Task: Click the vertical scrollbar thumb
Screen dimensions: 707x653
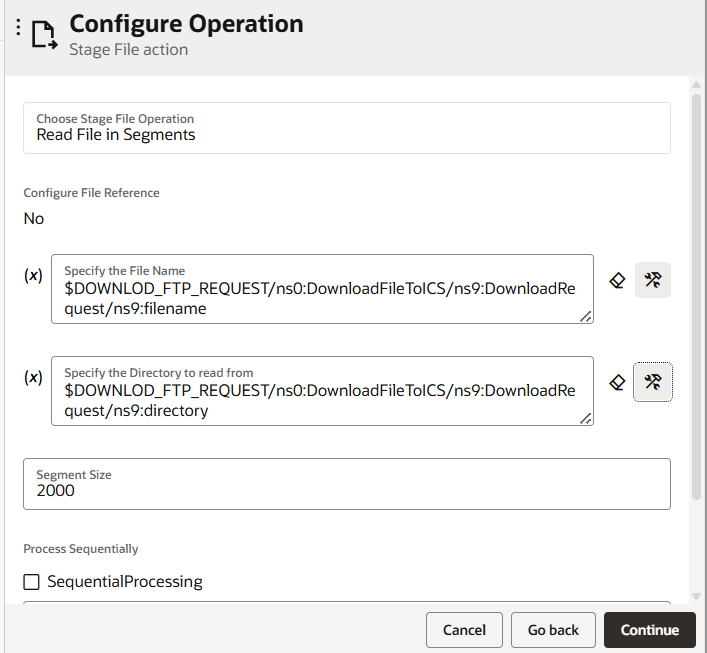Action: pos(696,296)
